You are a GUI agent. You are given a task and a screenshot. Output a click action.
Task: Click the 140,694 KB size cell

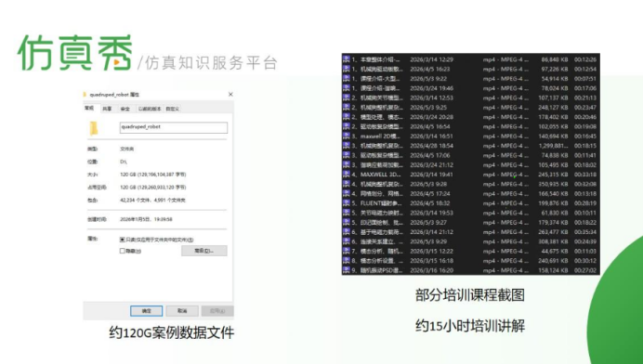(x=553, y=136)
